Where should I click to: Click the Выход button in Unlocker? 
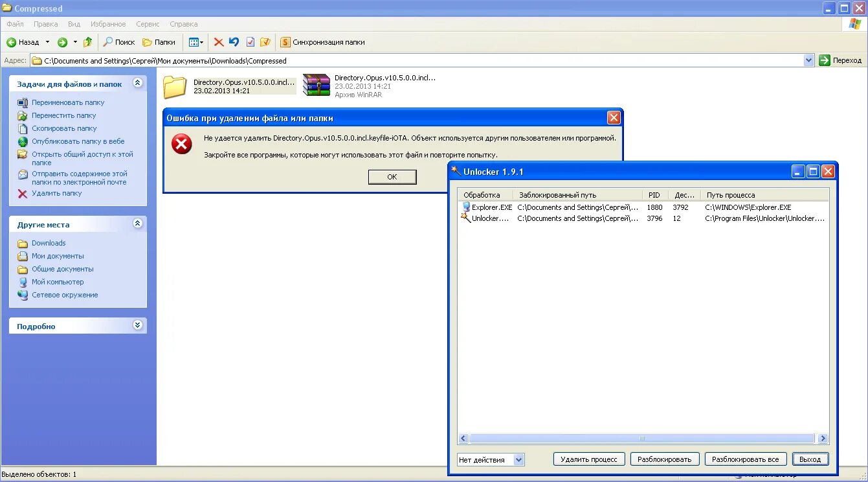point(810,459)
